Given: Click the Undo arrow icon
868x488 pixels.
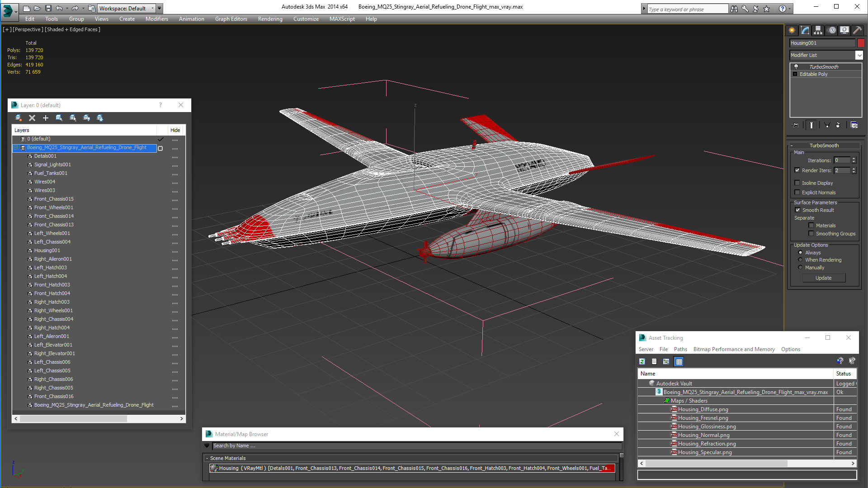Looking at the screenshot, I should 59,8.
